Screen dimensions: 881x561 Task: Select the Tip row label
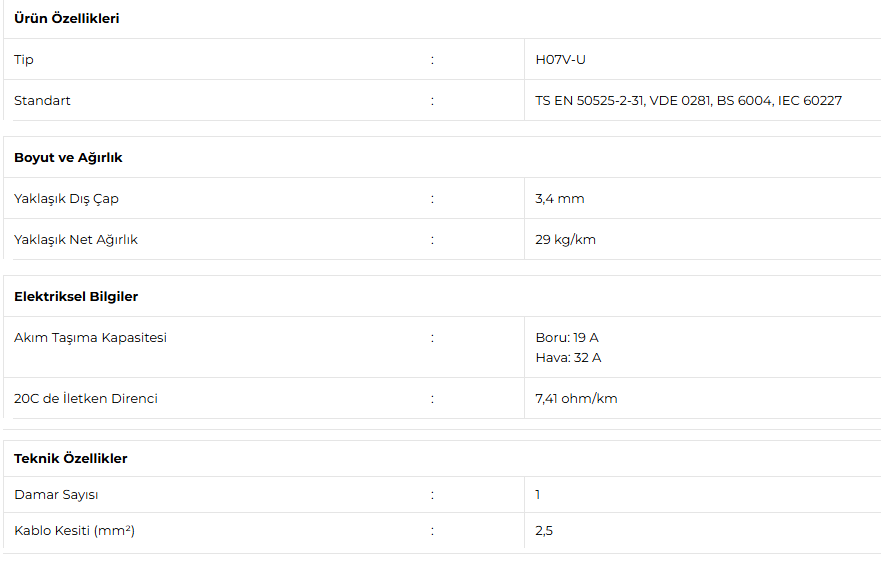(x=24, y=60)
